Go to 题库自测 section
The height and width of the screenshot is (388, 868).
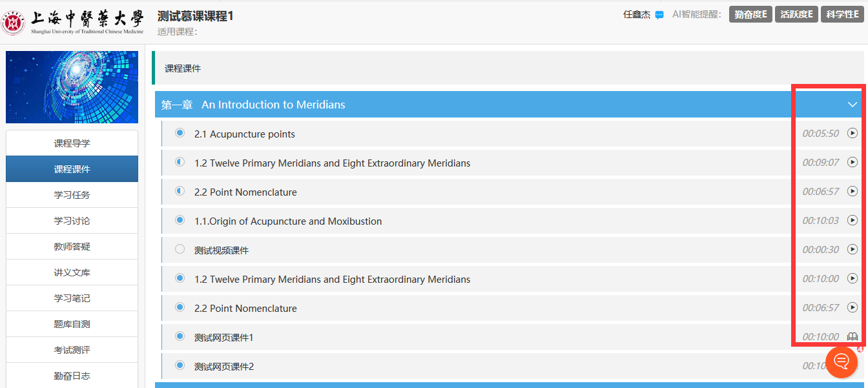point(72,324)
